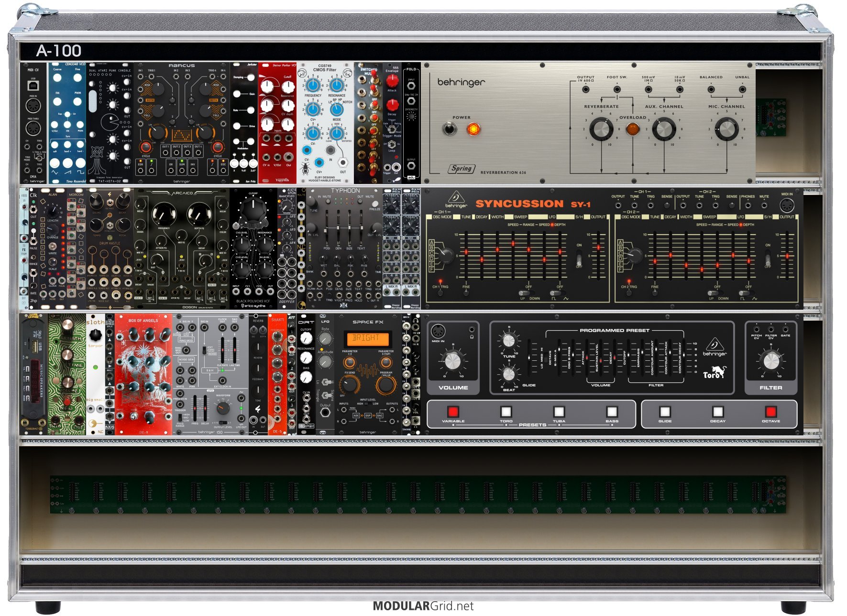
Task: Flip the CH 2 ON/OFF switch on Syncussion
Action: click(767, 259)
